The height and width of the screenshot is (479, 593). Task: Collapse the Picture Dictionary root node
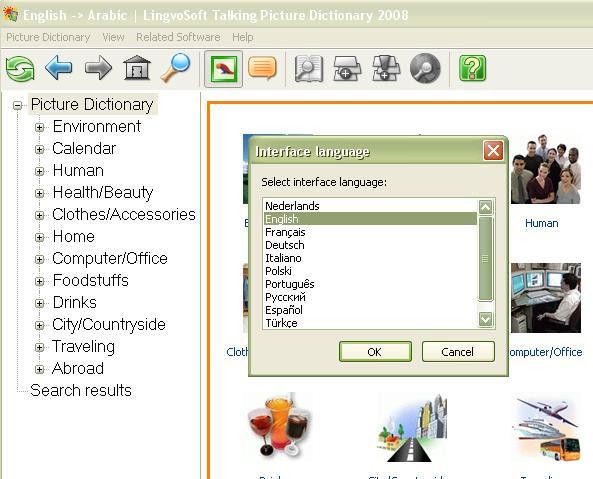click(x=17, y=105)
